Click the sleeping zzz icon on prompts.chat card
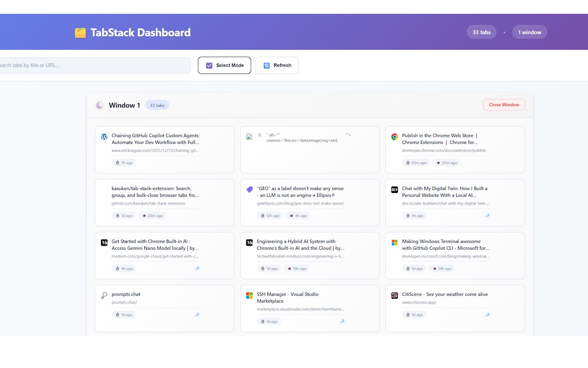Image resolution: width=588 pixels, height=368 pixels. point(197,315)
